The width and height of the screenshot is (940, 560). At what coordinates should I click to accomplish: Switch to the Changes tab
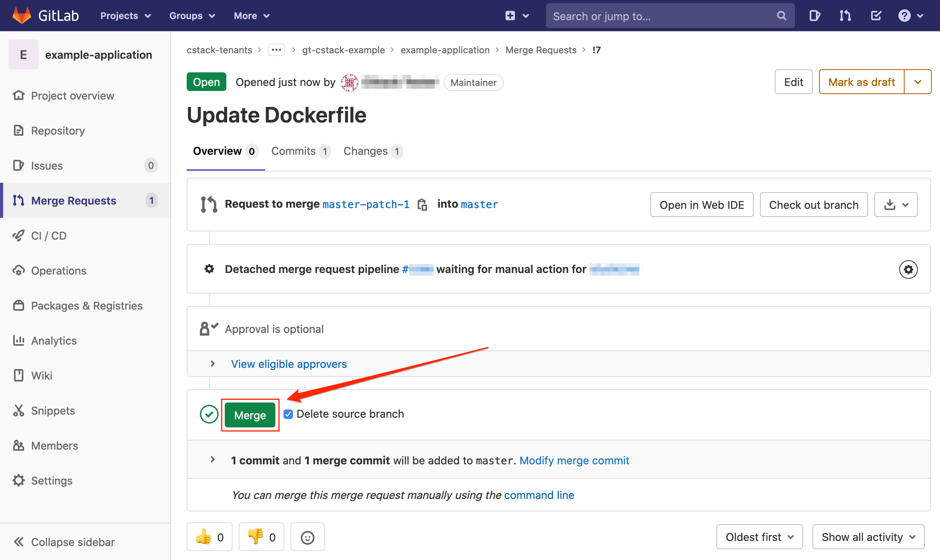pyautogui.click(x=365, y=151)
